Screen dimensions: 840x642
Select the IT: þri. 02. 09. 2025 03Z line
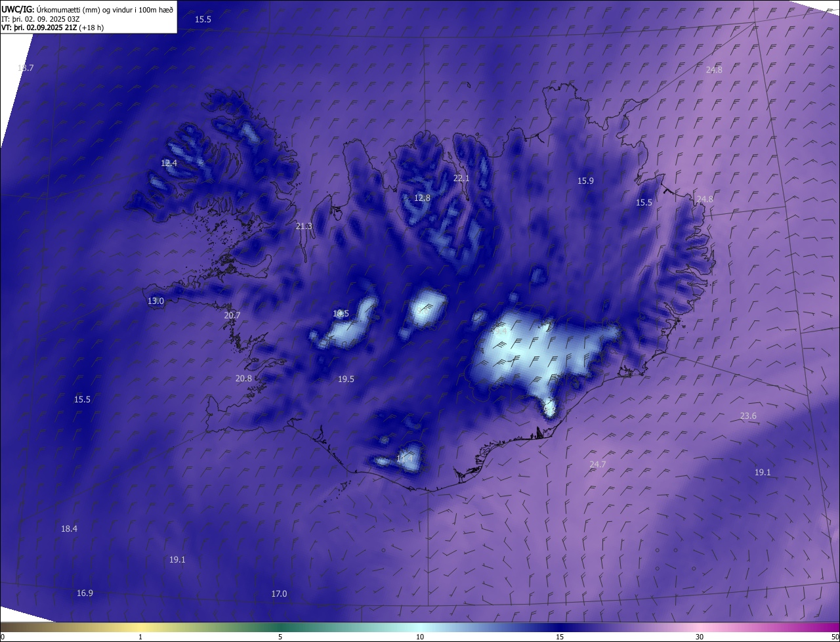pos(41,18)
